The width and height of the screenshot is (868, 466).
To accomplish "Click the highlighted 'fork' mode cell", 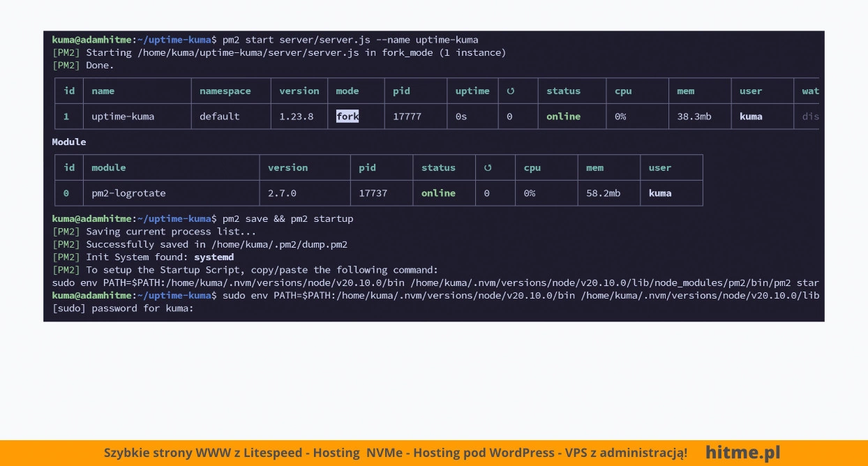I will [347, 116].
